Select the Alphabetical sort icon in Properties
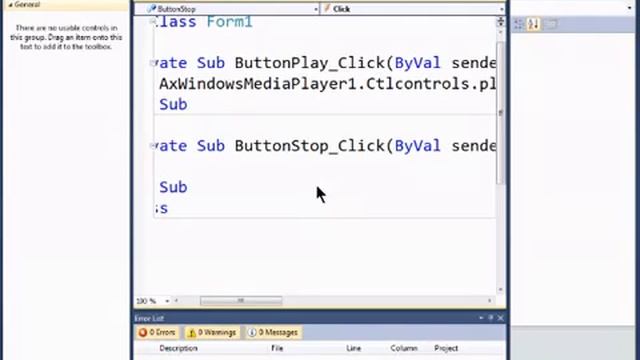640x360 pixels. (533, 24)
